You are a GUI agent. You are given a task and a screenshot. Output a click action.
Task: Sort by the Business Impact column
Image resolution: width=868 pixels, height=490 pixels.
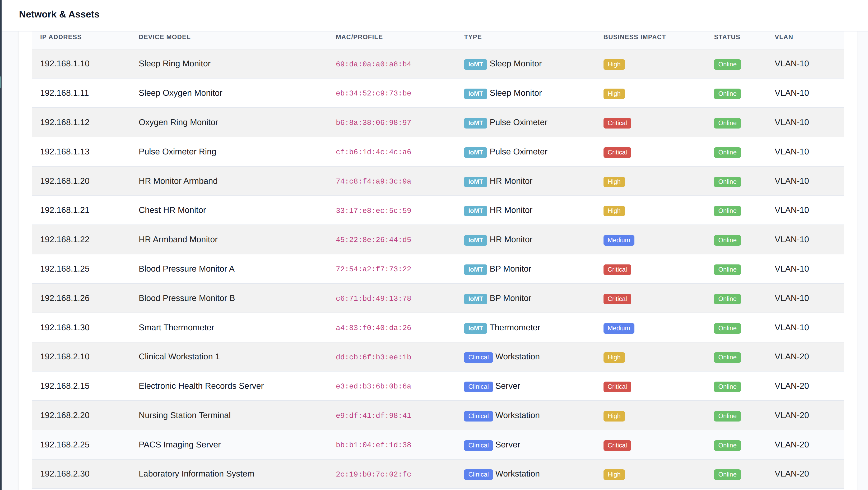634,37
